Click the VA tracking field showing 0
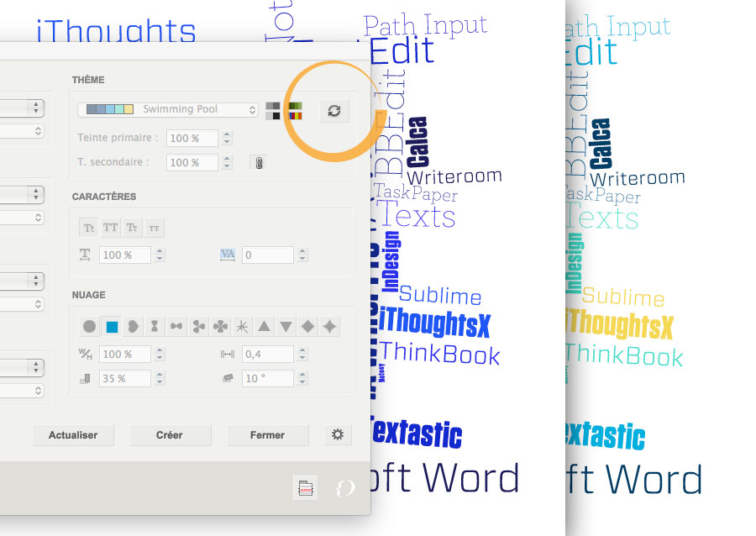 click(x=268, y=255)
